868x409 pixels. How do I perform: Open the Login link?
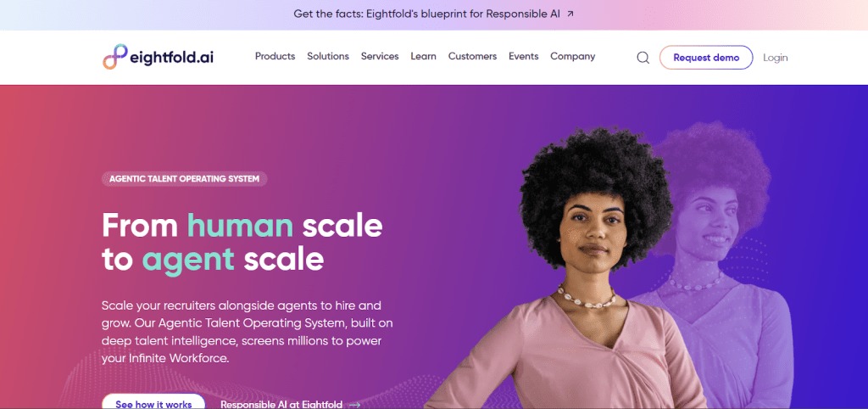(x=776, y=58)
